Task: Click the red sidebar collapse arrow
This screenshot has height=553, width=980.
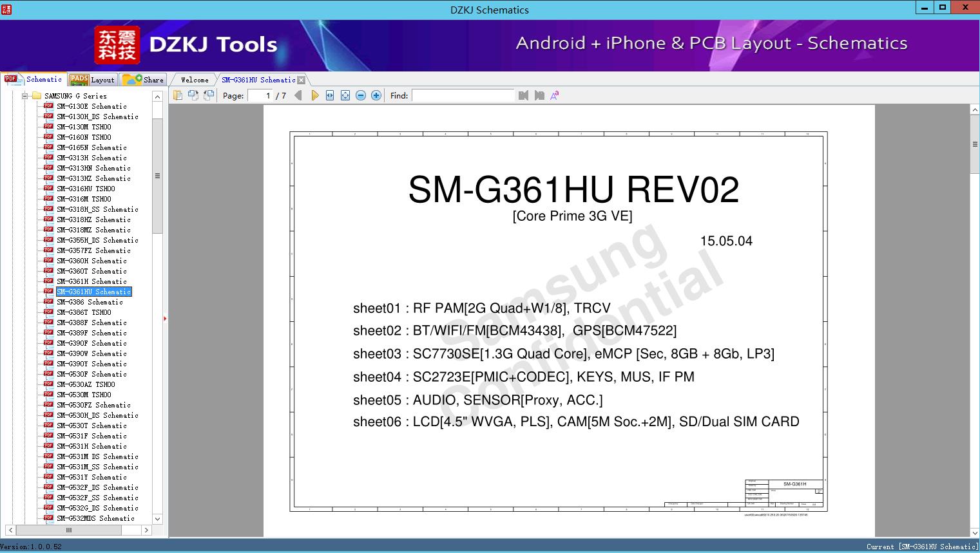Action: coord(165,318)
